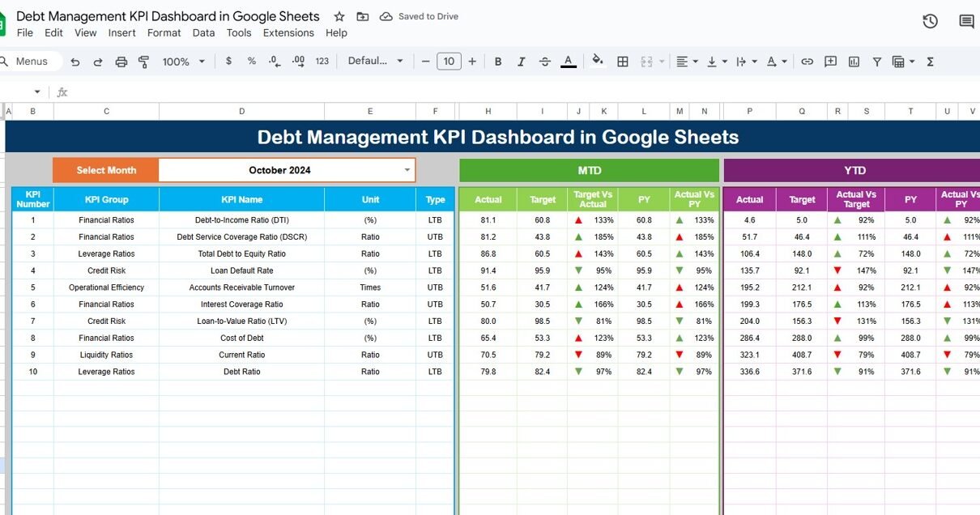Open the Default font dropdown
This screenshot has width=980, height=515.
(376, 62)
